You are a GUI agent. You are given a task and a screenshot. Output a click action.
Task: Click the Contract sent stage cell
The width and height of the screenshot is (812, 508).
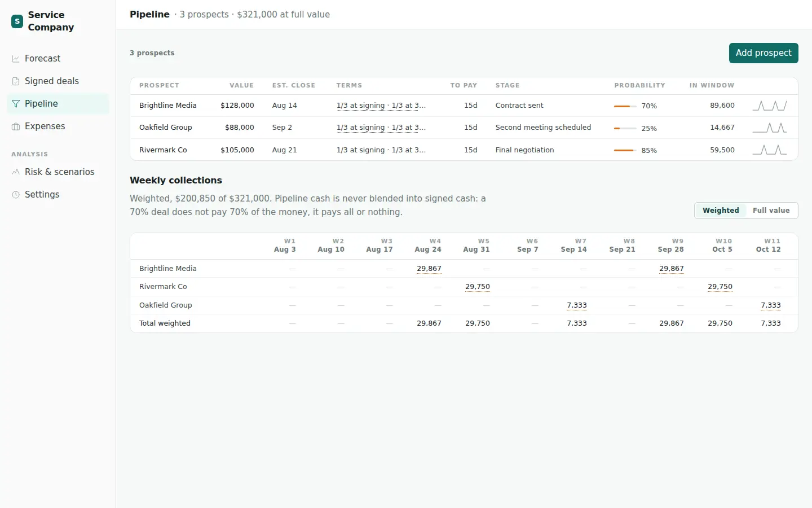[x=519, y=106]
